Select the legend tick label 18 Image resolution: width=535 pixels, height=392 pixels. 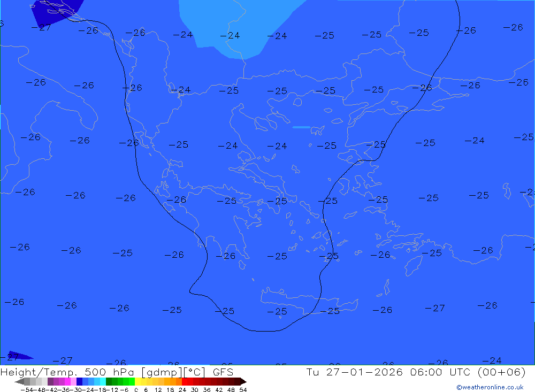coord(170,390)
